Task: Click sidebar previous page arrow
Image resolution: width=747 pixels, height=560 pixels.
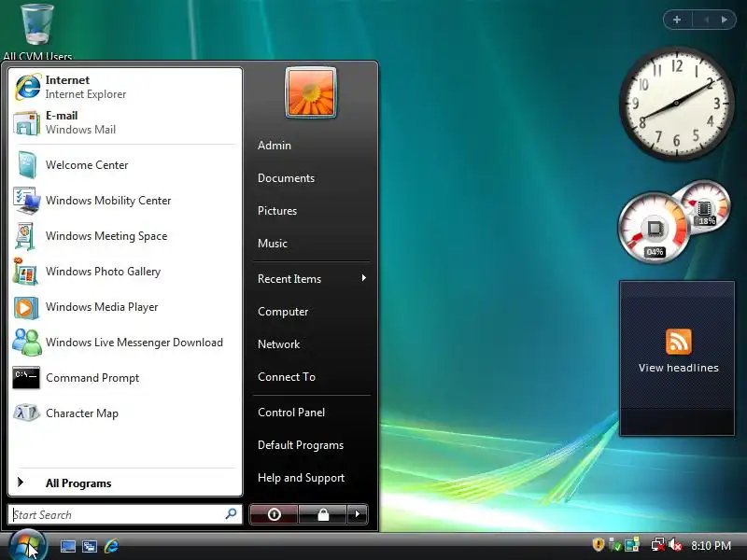Action: pyautogui.click(x=707, y=20)
